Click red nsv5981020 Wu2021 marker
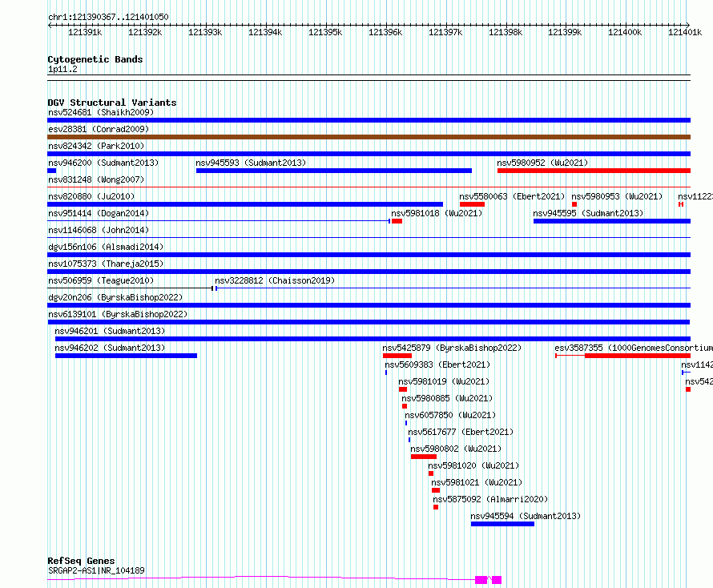This screenshot has width=713, height=588. pyautogui.click(x=431, y=473)
